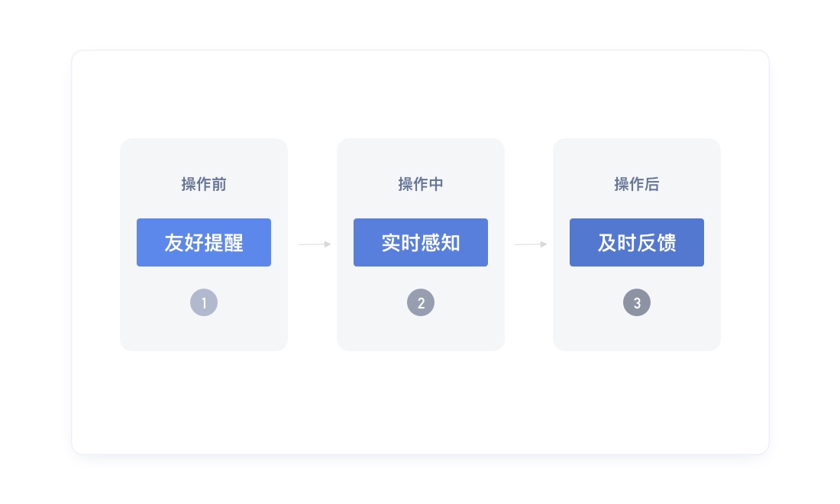The width and height of the screenshot is (840, 504).
Task: Click the blank space below badge 1
Action: (x=204, y=334)
